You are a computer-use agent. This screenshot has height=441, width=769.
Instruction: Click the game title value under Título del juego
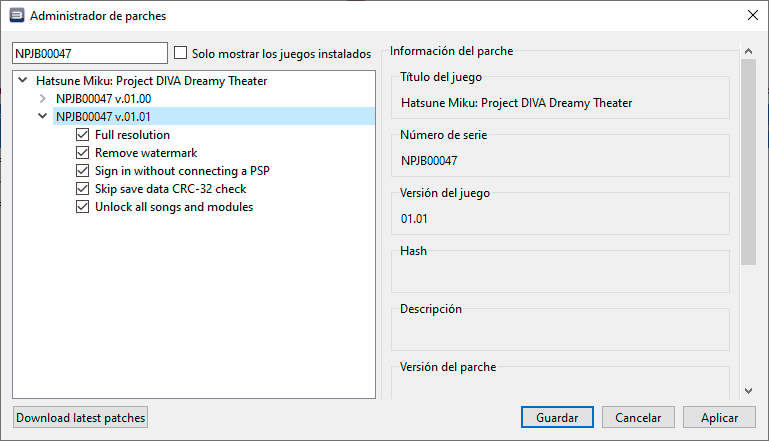516,103
